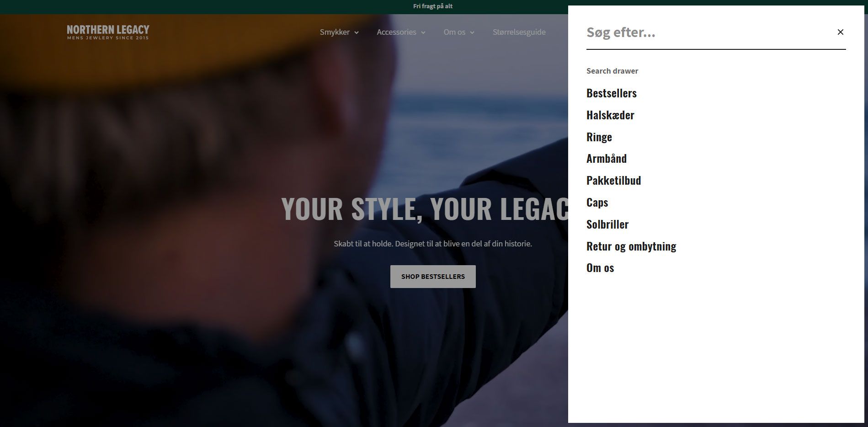
Task: Expand the Smykker dropdown chevron
Action: (x=357, y=32)
